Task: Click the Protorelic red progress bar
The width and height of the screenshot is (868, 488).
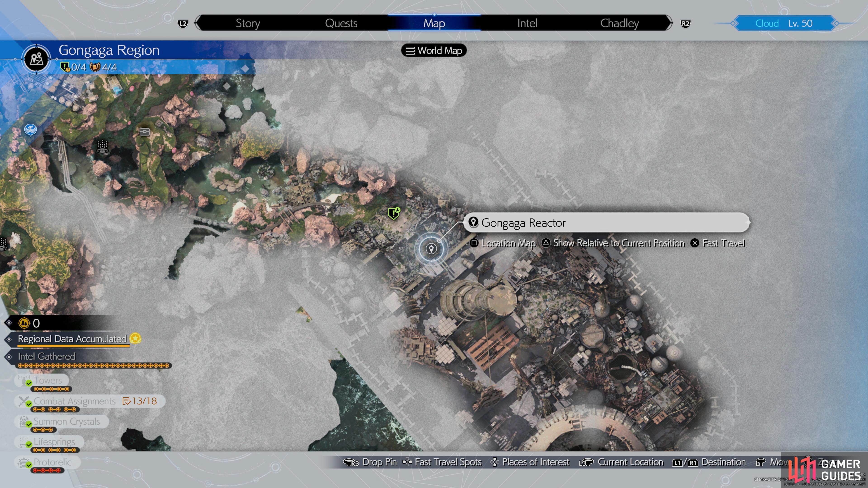Action: coord(47,470)
